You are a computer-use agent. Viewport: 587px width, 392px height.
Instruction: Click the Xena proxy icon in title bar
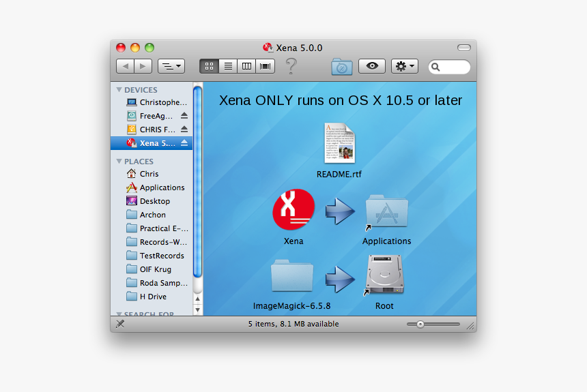[x=268, y=48]
